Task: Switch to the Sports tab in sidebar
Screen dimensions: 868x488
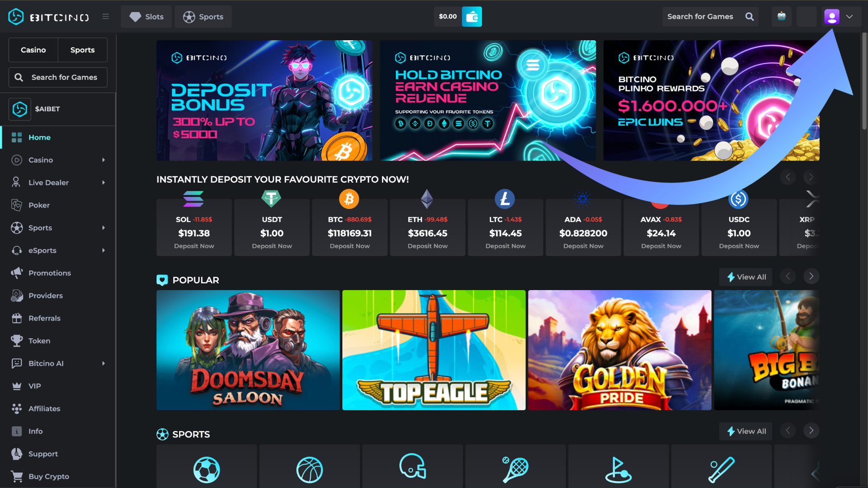Action: (x=82, y=50)
